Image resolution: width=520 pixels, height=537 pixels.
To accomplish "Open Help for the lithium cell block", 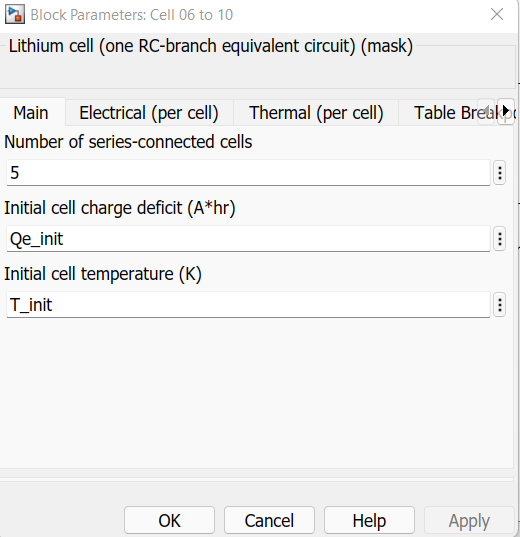I will (369, 521).
